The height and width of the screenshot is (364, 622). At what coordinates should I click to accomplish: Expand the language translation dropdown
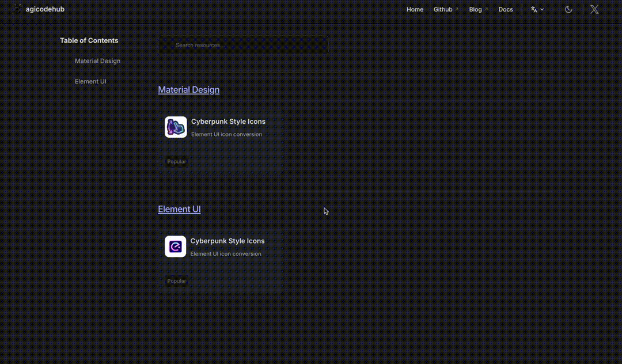pos(537,9)
